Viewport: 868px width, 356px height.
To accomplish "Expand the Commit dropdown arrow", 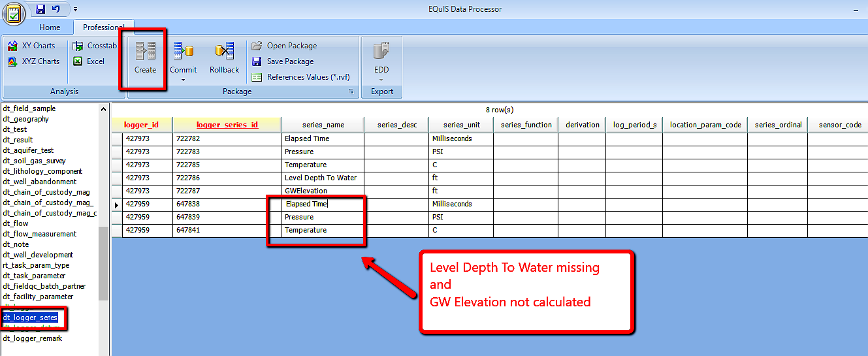I will click(x=183, y=80).
